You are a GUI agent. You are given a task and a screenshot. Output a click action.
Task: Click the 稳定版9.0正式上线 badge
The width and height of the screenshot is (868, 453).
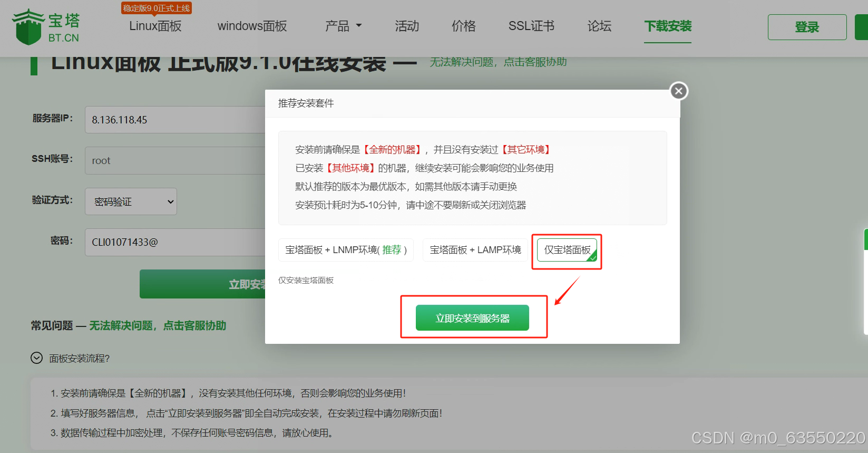pos(157,8)
